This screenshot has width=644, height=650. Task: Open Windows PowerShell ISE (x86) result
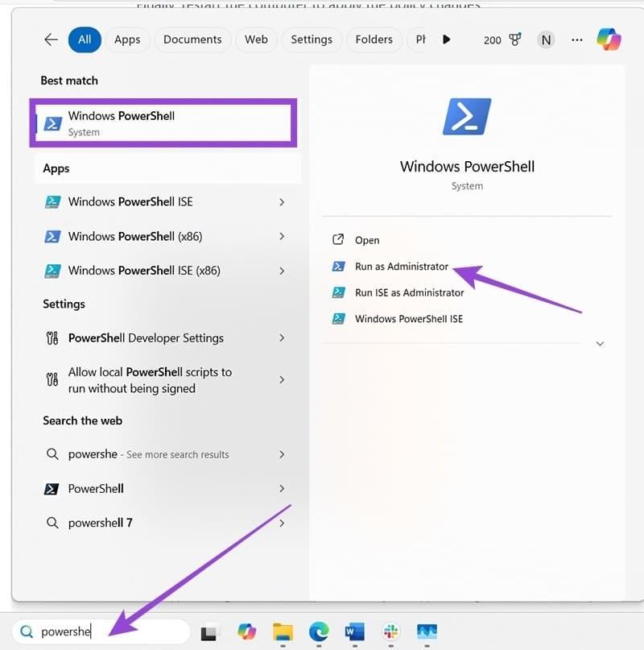163,271
